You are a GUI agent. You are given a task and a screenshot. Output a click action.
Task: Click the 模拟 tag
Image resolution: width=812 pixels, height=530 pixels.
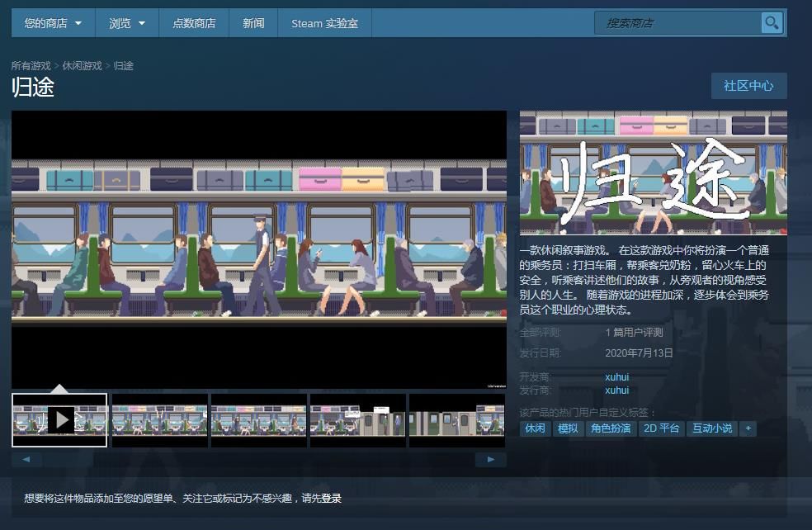pyautogui.click(x=568, y=428)
